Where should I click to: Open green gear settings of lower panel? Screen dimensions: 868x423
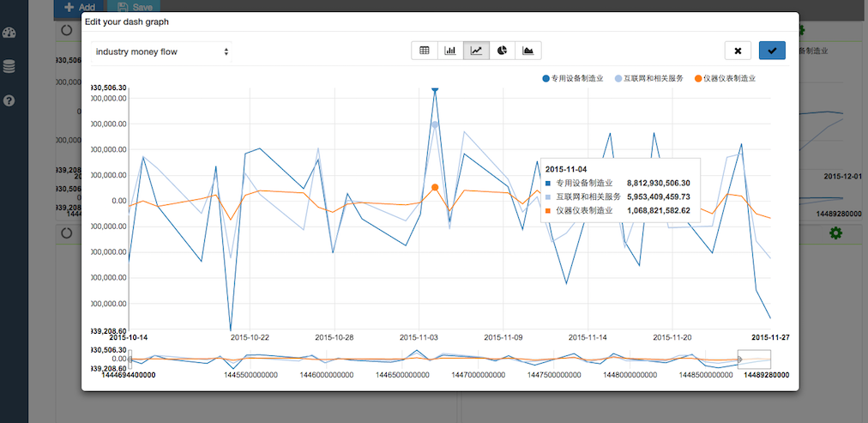(835, 233)
